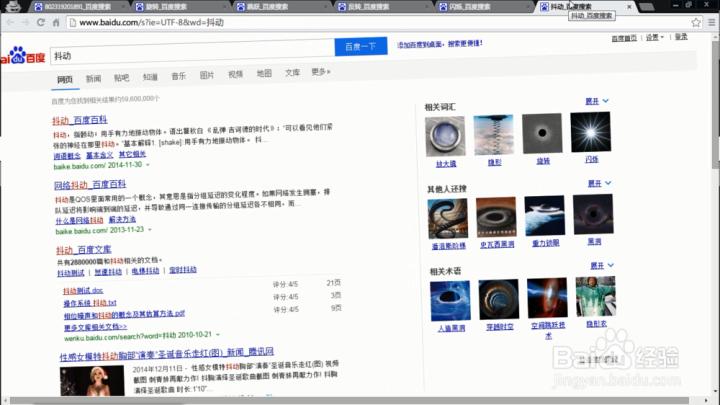
Task: Open the 闪烁 starburst thumbnail
Action: [591, 132]
